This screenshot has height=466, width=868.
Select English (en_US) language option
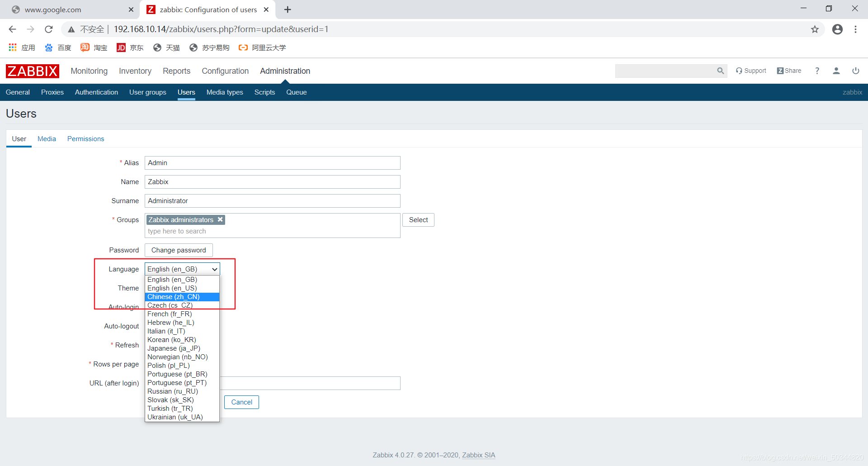pyautogui.click(x=182, y=288)
